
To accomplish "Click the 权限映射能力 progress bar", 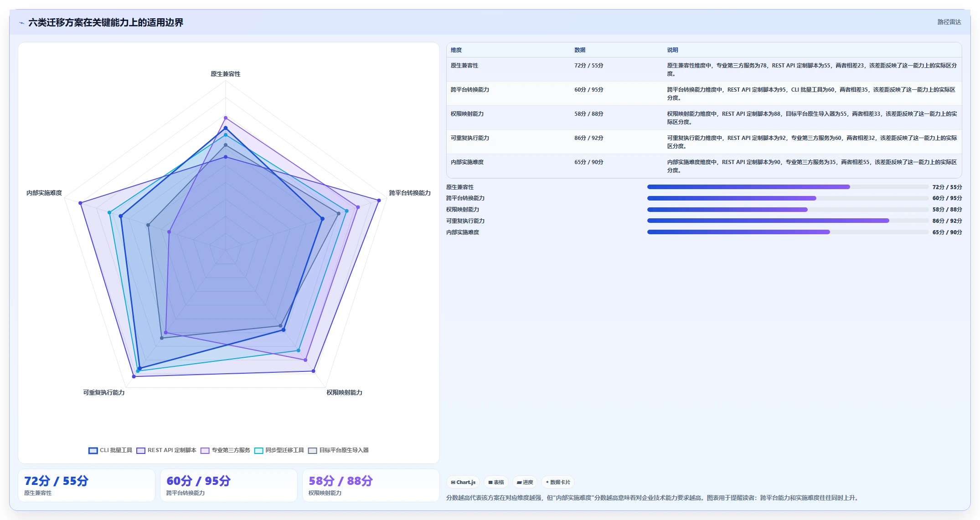I will pos(788,210).
